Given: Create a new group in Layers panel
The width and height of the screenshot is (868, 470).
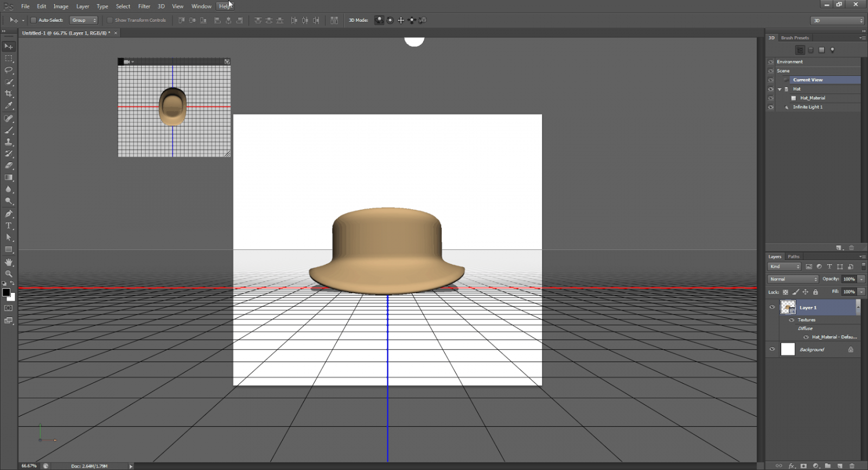Looking at the screenshot, I should pyautogui.click(x=828, y=466).
